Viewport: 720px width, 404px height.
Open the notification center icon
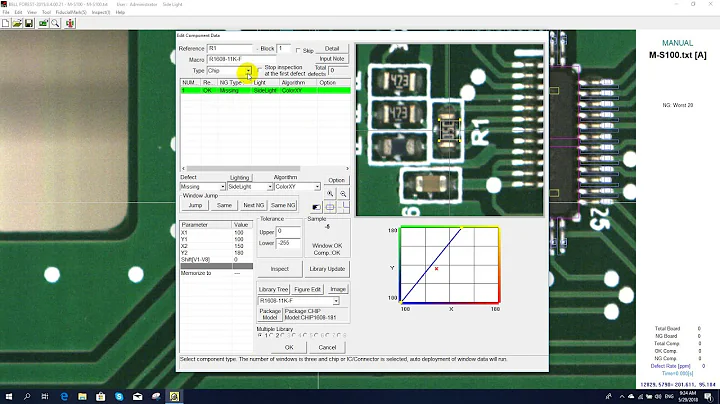pyautogui.click(x=709, y=397)
